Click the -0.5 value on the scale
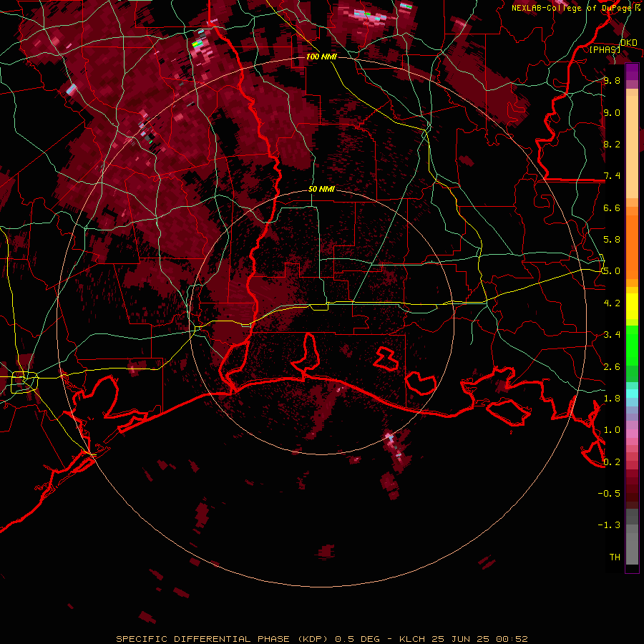This screenshot has height=644, width=644. click(609, 493)
